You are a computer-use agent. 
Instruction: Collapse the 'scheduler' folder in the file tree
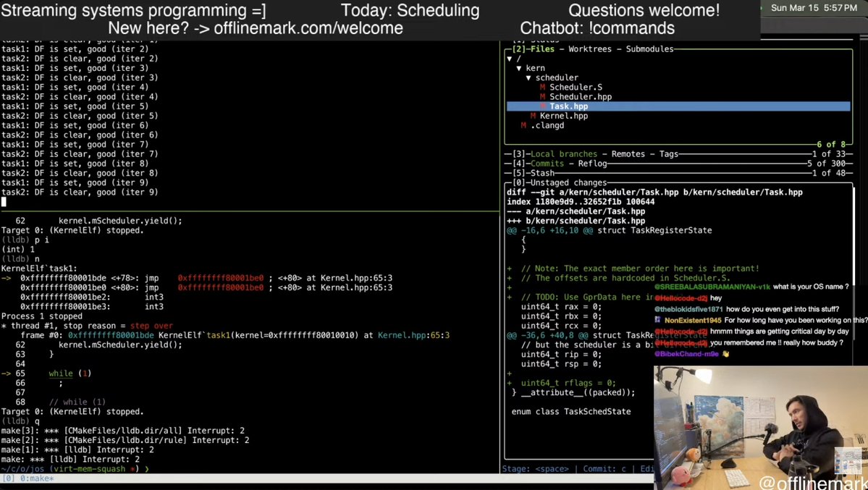[528, 77]
